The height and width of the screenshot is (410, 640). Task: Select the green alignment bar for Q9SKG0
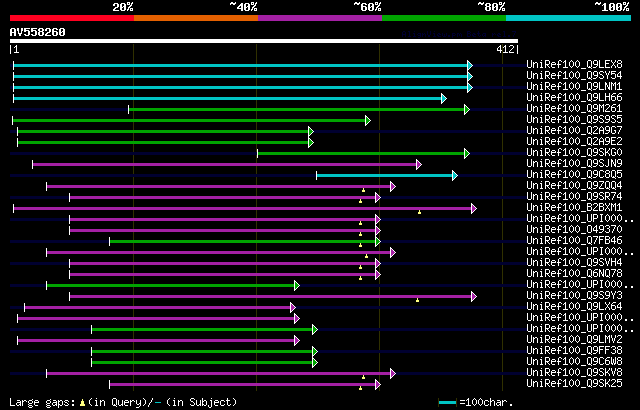[x=363, y=153]
